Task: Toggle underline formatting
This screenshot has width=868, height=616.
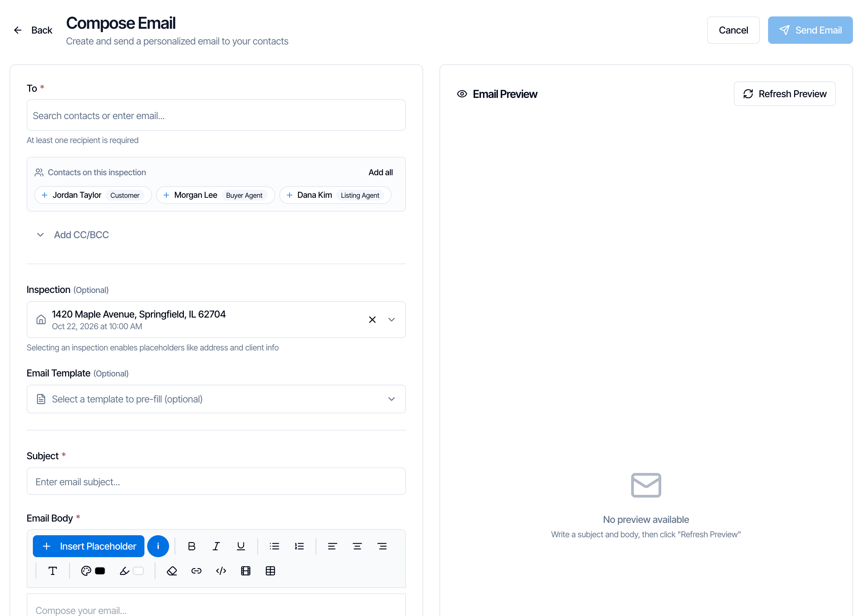Action: point(241,546)
